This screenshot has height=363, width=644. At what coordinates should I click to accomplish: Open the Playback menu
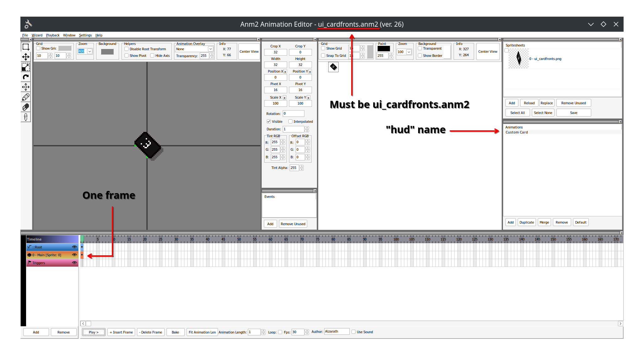click(52, 35)
